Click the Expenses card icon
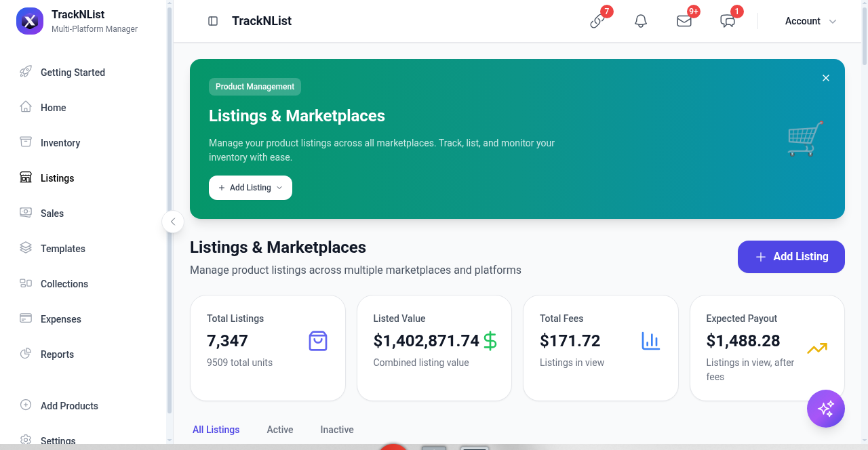 (x=26, y=319)
